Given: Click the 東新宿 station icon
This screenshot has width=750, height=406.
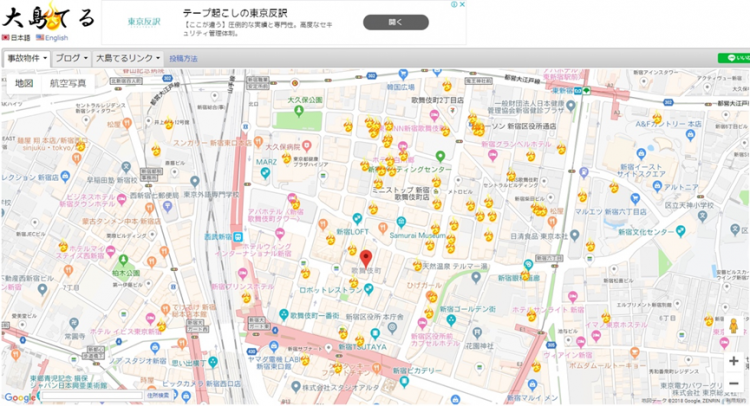Looking at the screenshot, I should tap(577, 90).
